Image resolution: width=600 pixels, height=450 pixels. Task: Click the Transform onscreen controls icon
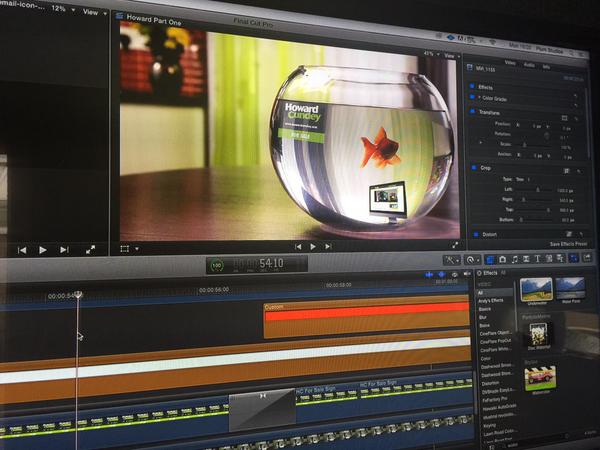[564, 118]
